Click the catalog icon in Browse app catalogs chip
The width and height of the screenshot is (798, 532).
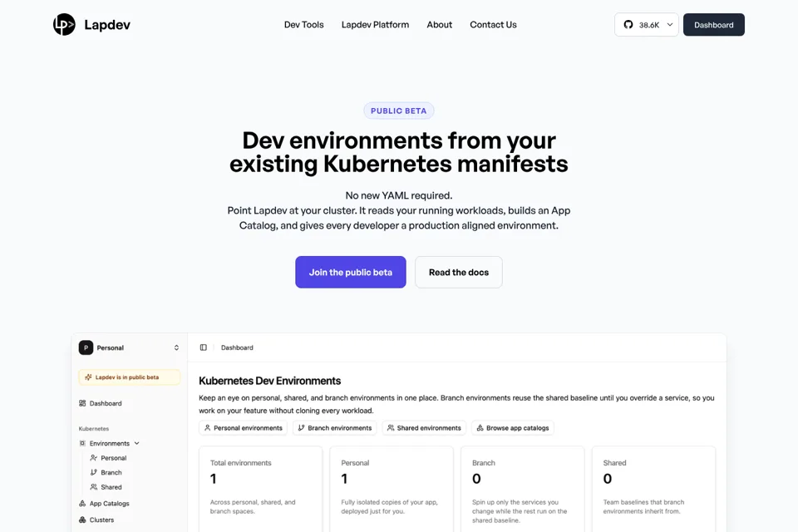(480, 428)
